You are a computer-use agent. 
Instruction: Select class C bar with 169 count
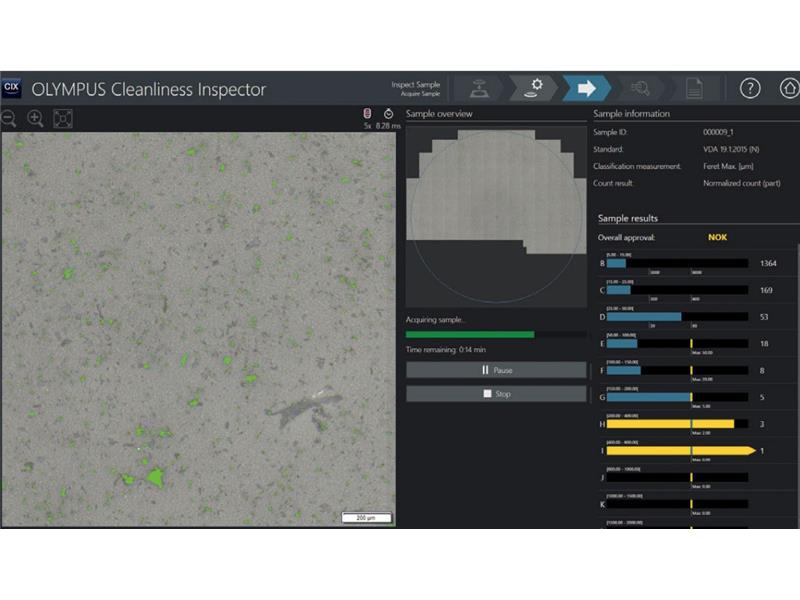click(677, 290)
